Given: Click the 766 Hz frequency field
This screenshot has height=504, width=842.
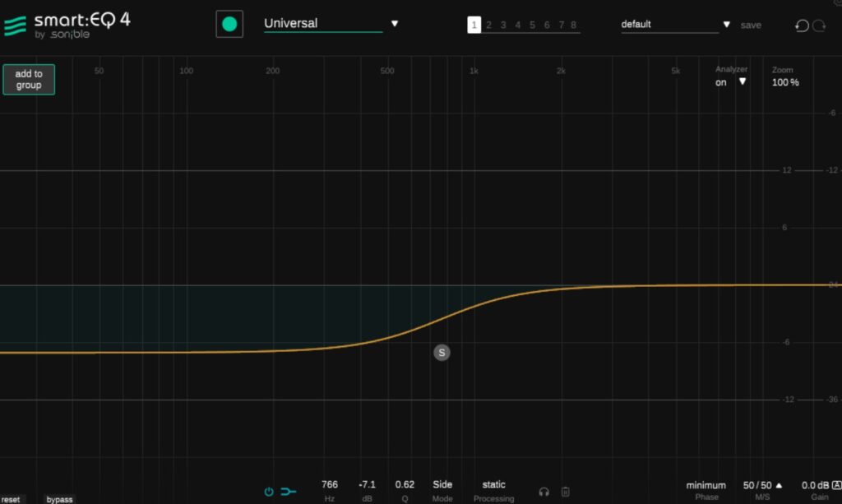Looking at the screenshot, I should tap(329, 485).
